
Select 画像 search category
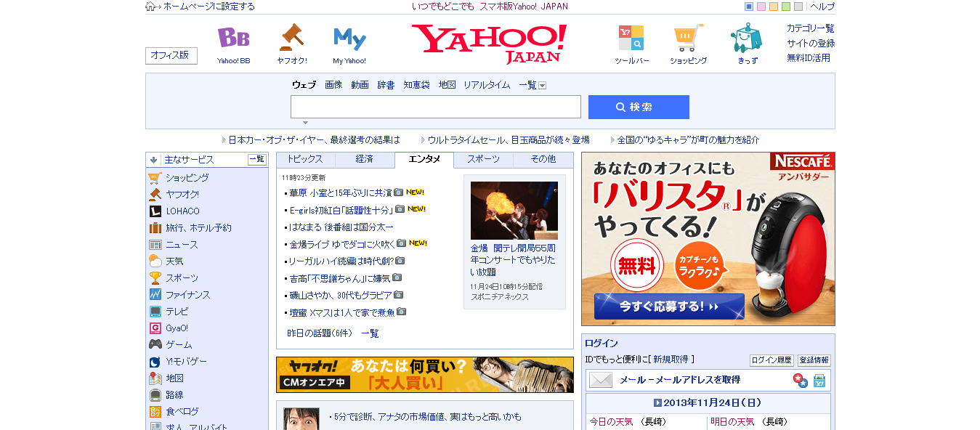coord(333,85)
